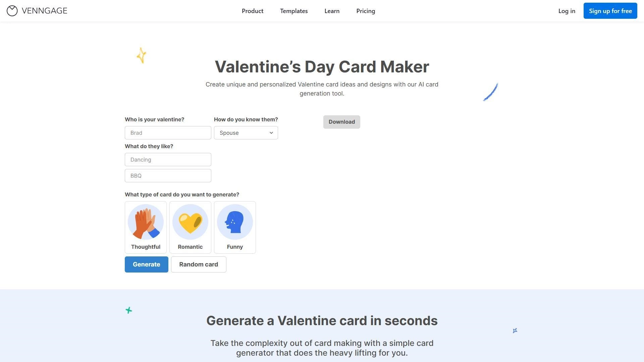644x362 pixels.
Task: Choose the Thoughtful card type label
Action: click(x=146, y=247)
